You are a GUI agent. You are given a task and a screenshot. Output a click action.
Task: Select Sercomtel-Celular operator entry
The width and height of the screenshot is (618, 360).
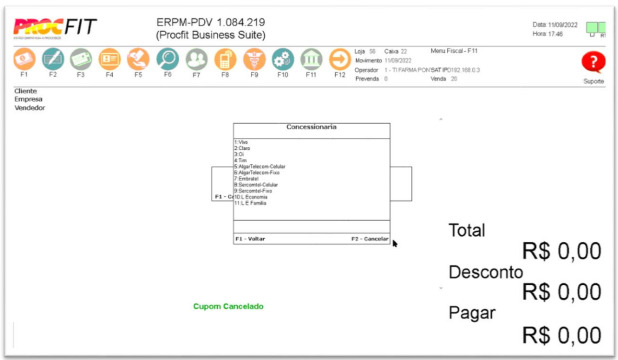pyautogui.click(x=256, y=185)
